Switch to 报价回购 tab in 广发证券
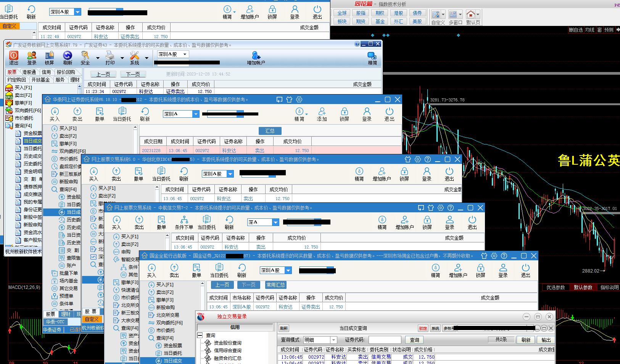This screenshot has height=364, width=620. tap(66, 72)
